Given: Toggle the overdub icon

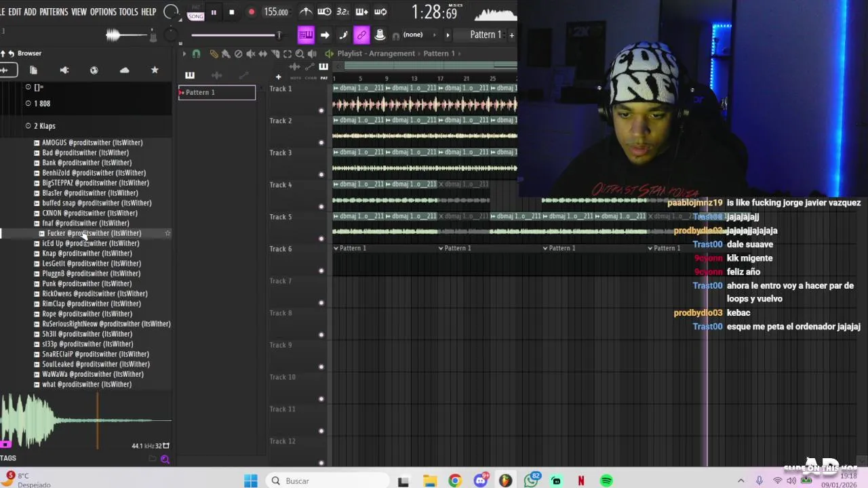Looking at the screenshot, I should 361,12.
